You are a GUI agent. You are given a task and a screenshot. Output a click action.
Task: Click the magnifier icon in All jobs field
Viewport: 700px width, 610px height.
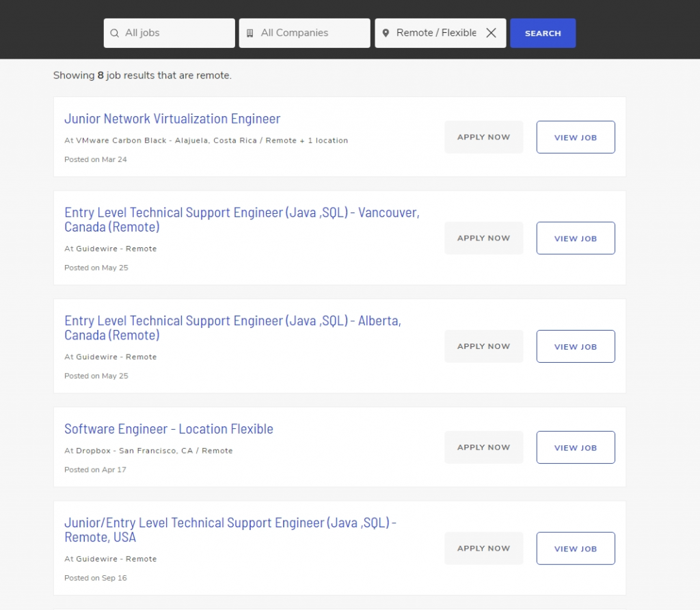point(114,33)
